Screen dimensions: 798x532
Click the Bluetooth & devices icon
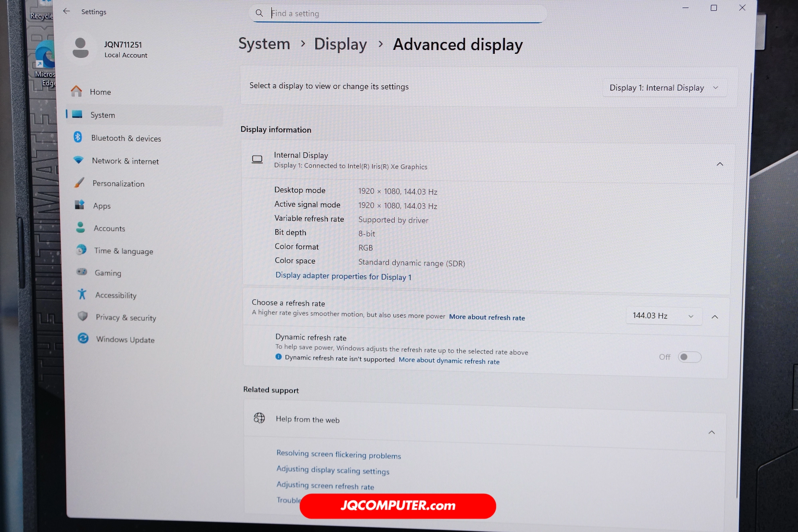pos(78,137)
